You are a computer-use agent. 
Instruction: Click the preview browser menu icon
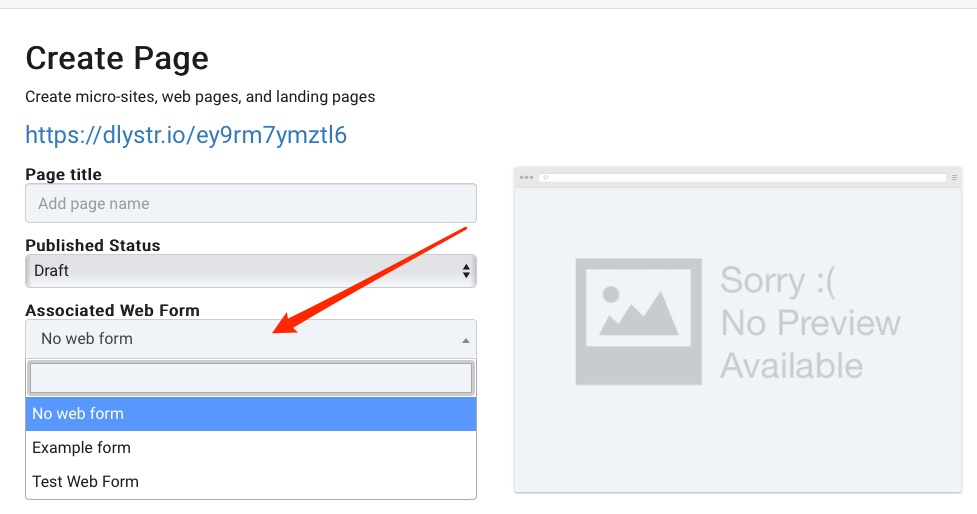[954, 178]
